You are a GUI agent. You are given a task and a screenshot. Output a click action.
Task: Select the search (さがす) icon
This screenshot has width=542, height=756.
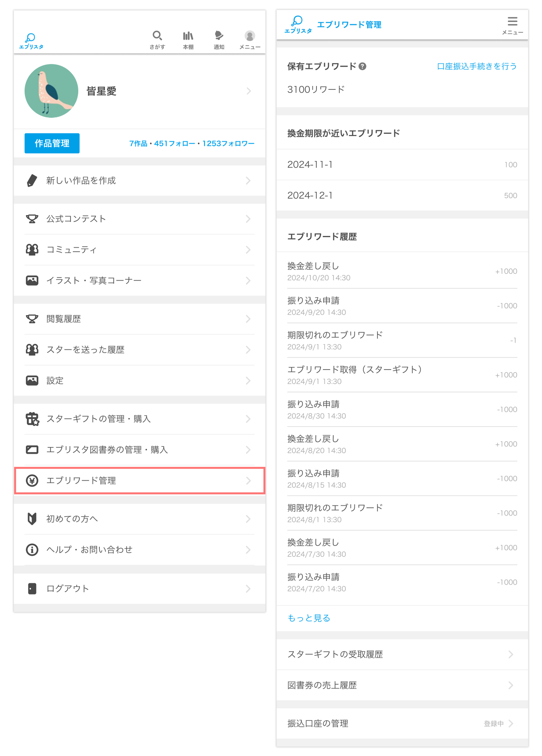click(158, 36)
